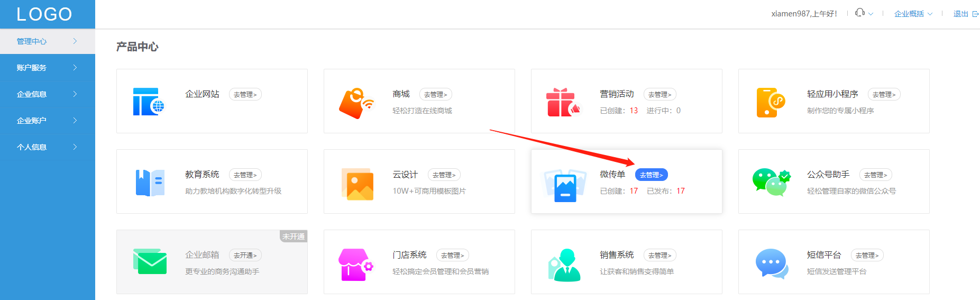Click the pink storefront 门店系统 icon

355,265
